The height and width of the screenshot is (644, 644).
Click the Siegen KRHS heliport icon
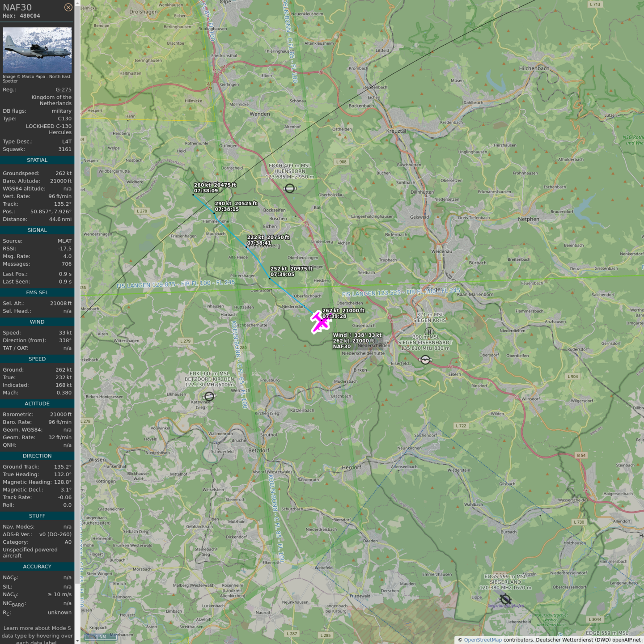coord(429,332)
